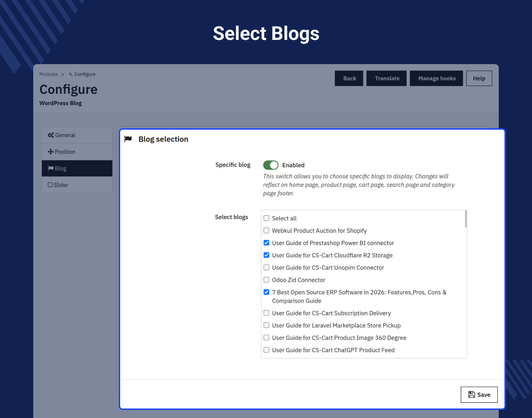
Task: Click the Specific blog label
Action: [233, 165]
